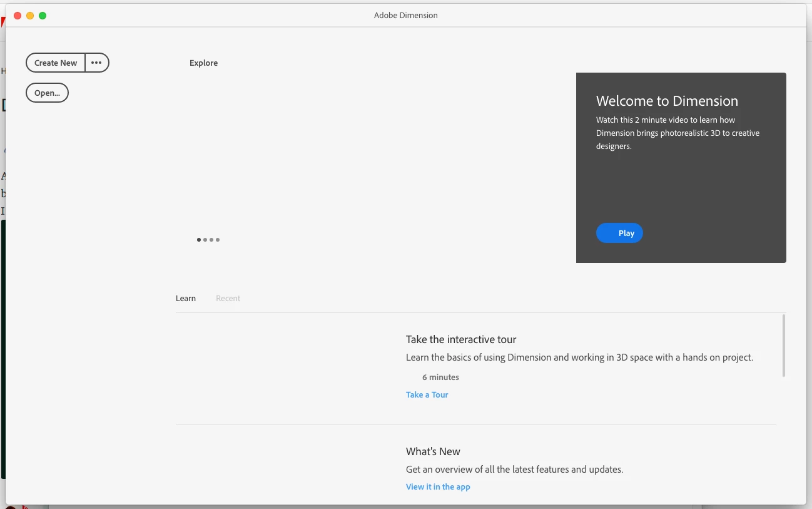Click the Take the interactive tour heading
Image resolution: width=812 pixels, height=509 pixels.
(461, 339)
